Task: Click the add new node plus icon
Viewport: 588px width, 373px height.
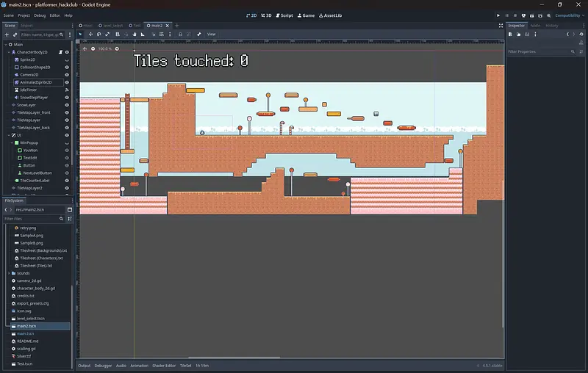Action: (x=7, y=34)
